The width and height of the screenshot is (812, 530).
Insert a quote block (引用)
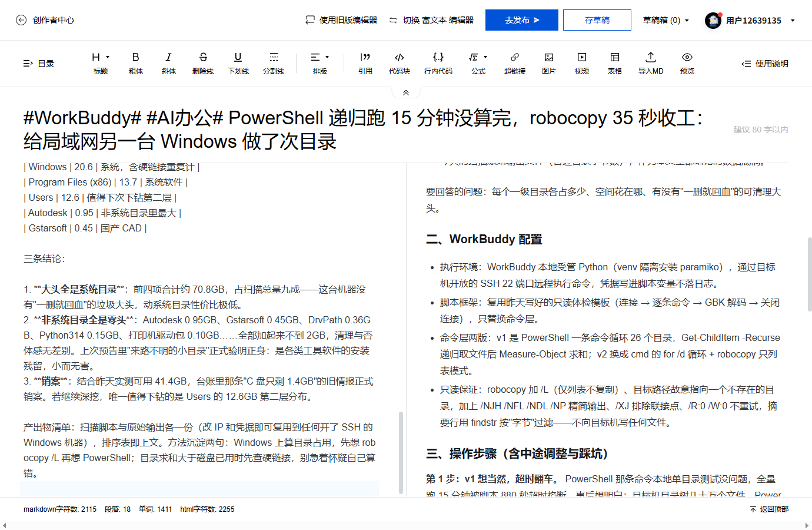point(365,64)
